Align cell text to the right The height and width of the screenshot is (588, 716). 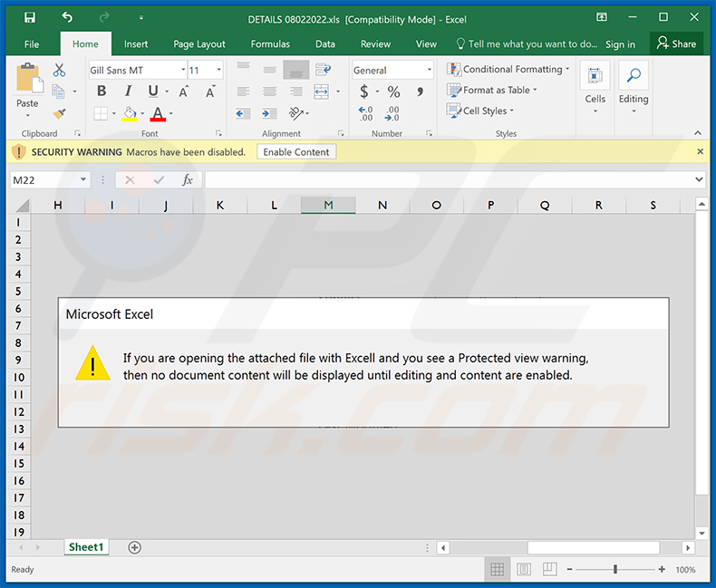click(295, 92)
